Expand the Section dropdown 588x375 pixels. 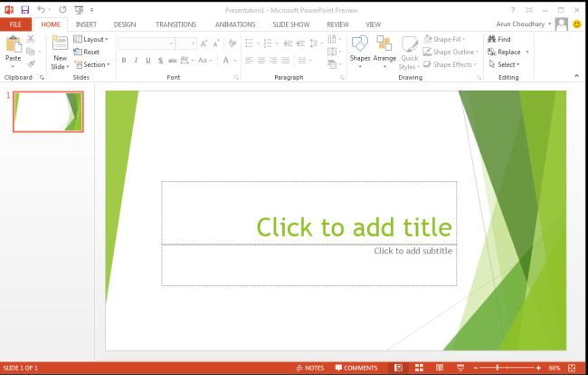(92, 64)
